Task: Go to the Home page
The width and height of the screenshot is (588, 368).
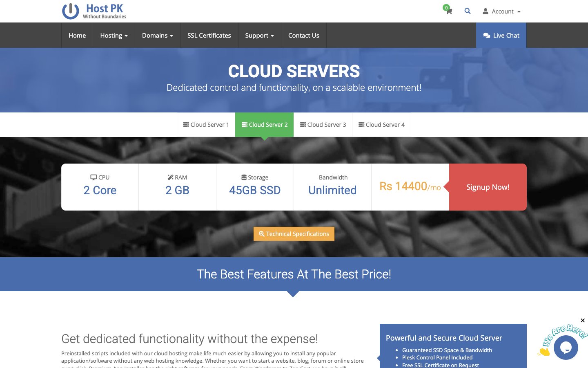Action: [77, 36]
